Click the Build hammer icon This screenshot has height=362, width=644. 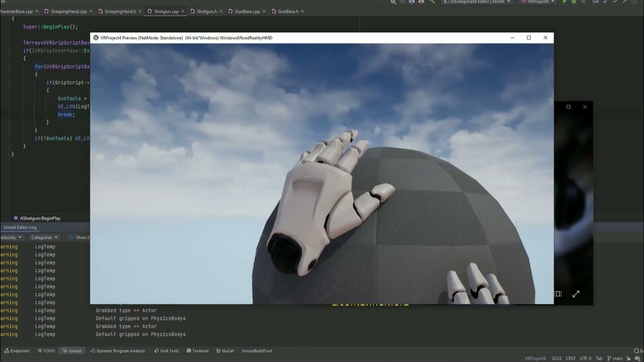432,2
